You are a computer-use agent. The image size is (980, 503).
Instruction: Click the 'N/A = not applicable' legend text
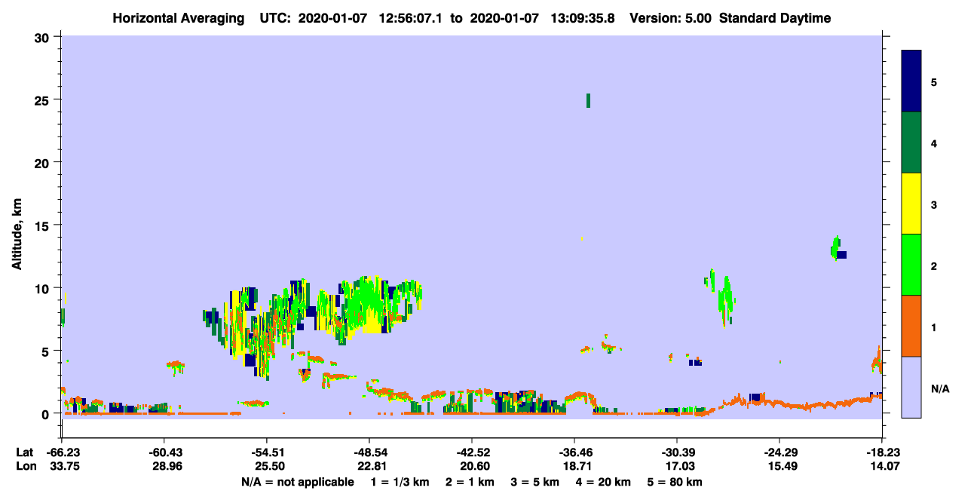(x=297, y=482)
